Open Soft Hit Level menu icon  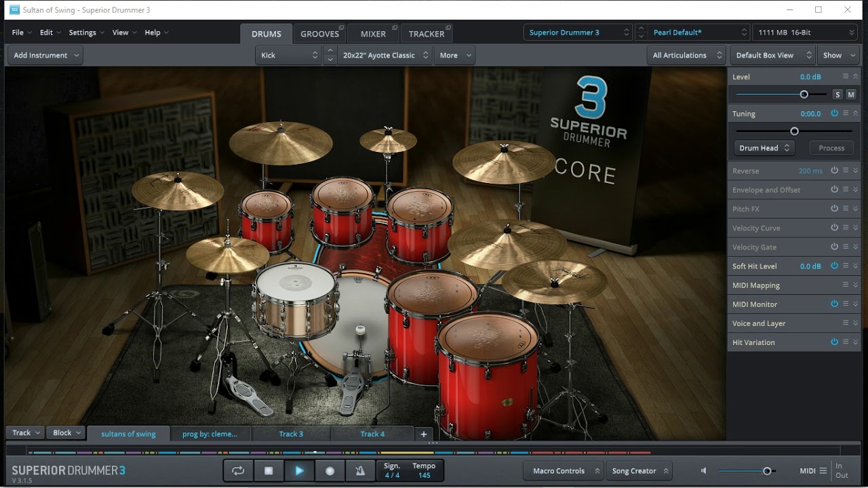[846, 266]
